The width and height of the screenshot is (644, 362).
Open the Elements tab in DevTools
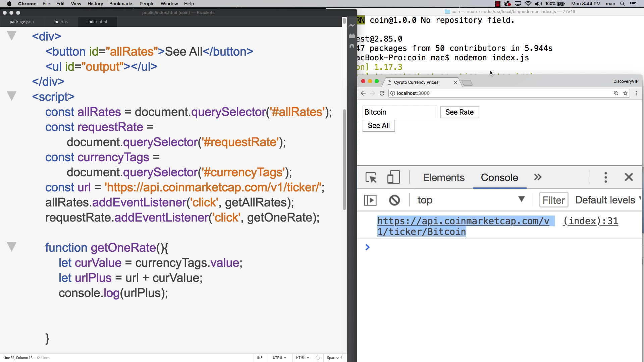point(444,177)
